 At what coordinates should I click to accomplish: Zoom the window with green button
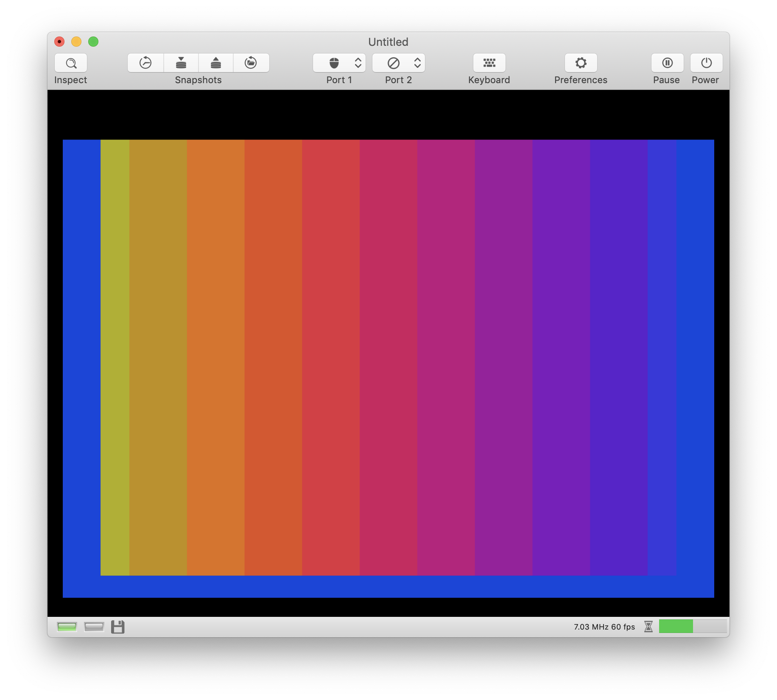point(93,42)
